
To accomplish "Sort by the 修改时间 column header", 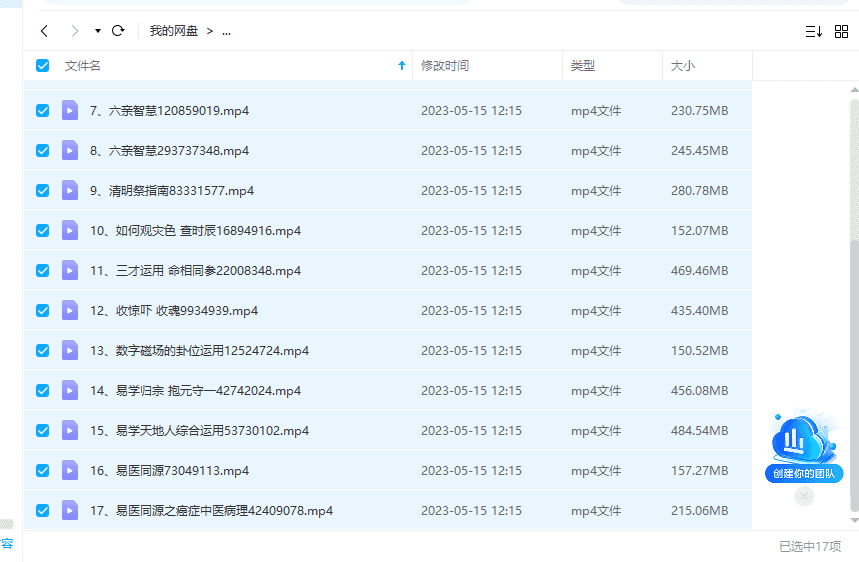I will point(445,66).
